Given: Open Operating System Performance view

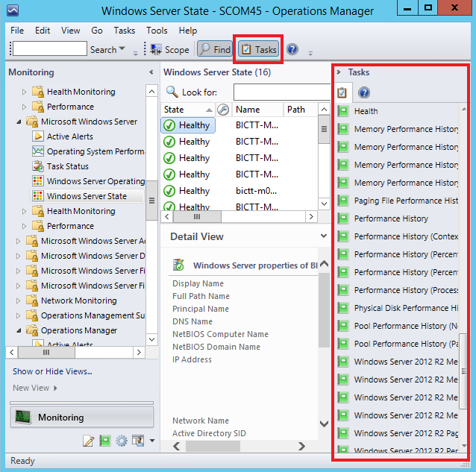Looking at the screenshot, I should 88,151.
